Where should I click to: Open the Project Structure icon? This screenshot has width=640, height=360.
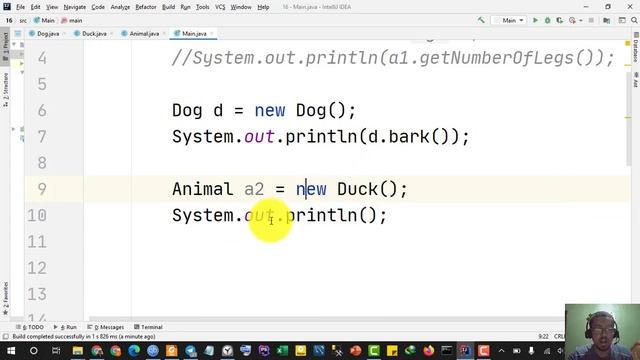coord(607,20)
